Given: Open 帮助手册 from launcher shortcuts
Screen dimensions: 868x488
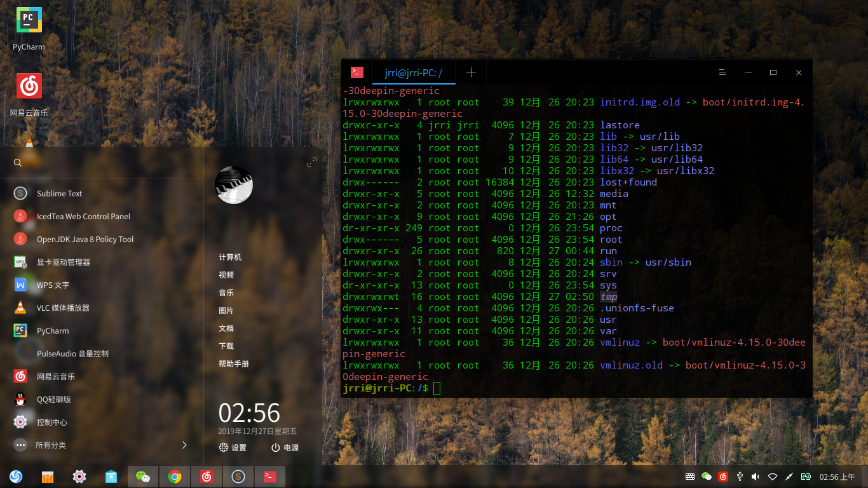Looking at the screenshot, I should 234,363.
